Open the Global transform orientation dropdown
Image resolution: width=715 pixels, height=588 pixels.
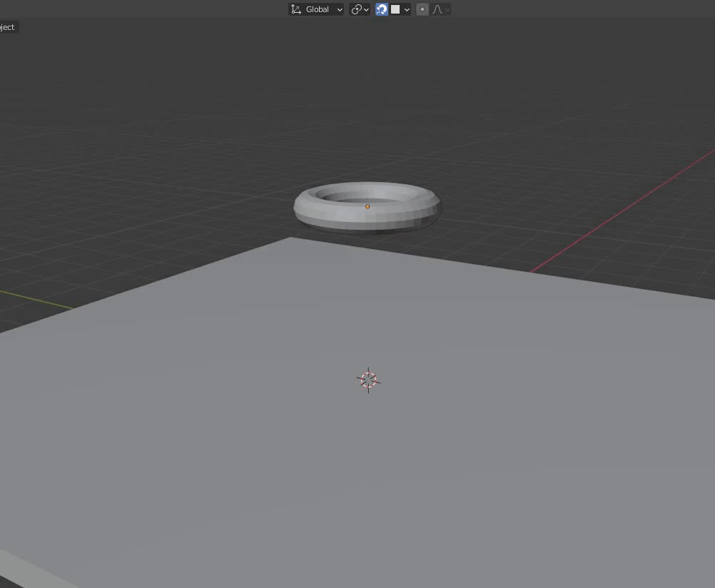[x=316, y=9]
